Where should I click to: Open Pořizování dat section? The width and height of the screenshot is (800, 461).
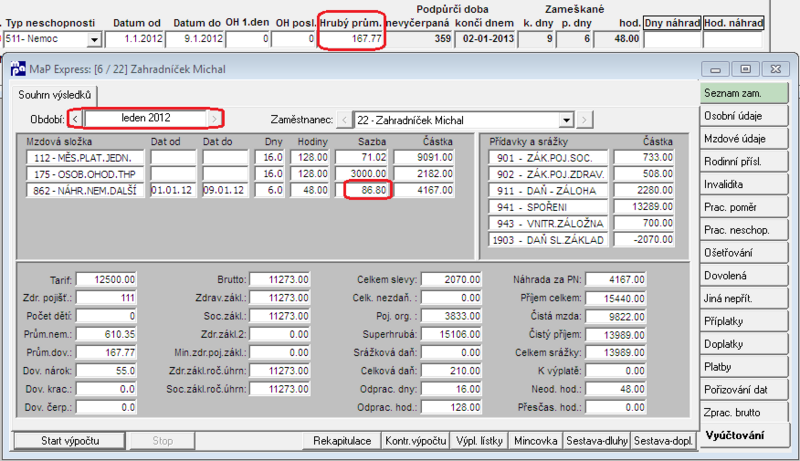tap(744, 390)
